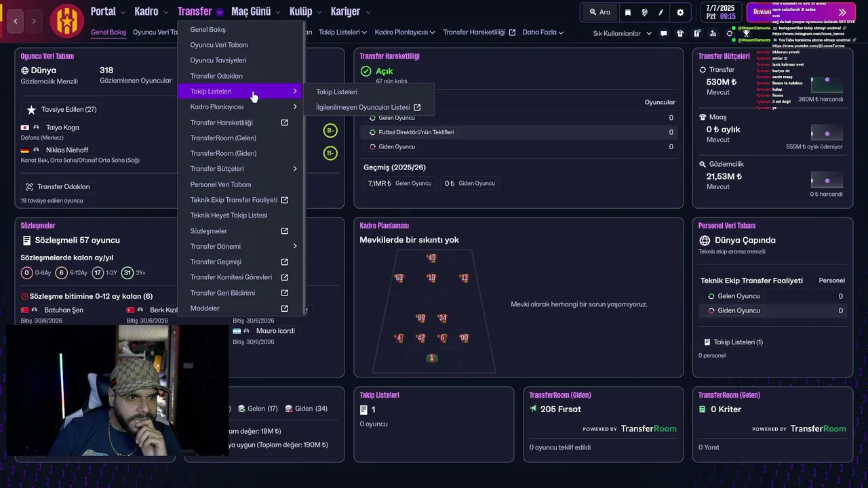Click the Sözleşmeli document icon
The width and height of the screenshot is (868, 488).
coord(26,241)
